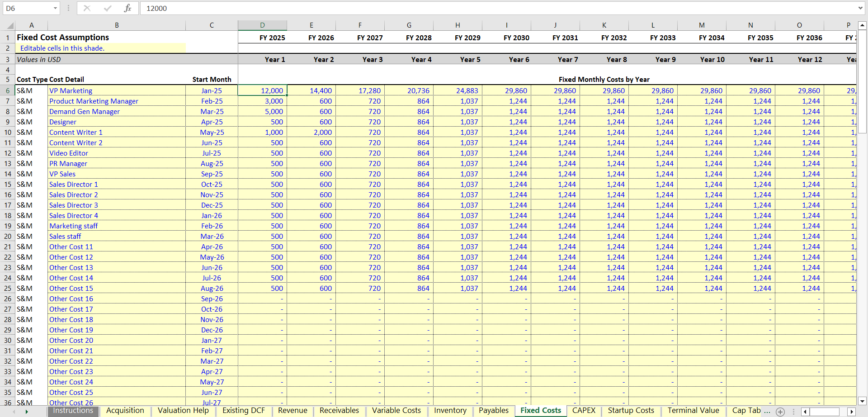Select column header D

[x=262, y=25]
